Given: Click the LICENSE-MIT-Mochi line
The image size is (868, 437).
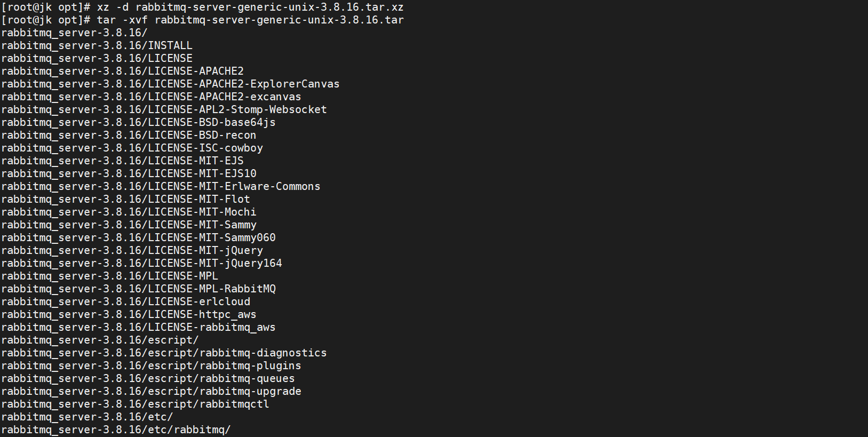Looking at the screenshot, I should [x=129, y=212].
